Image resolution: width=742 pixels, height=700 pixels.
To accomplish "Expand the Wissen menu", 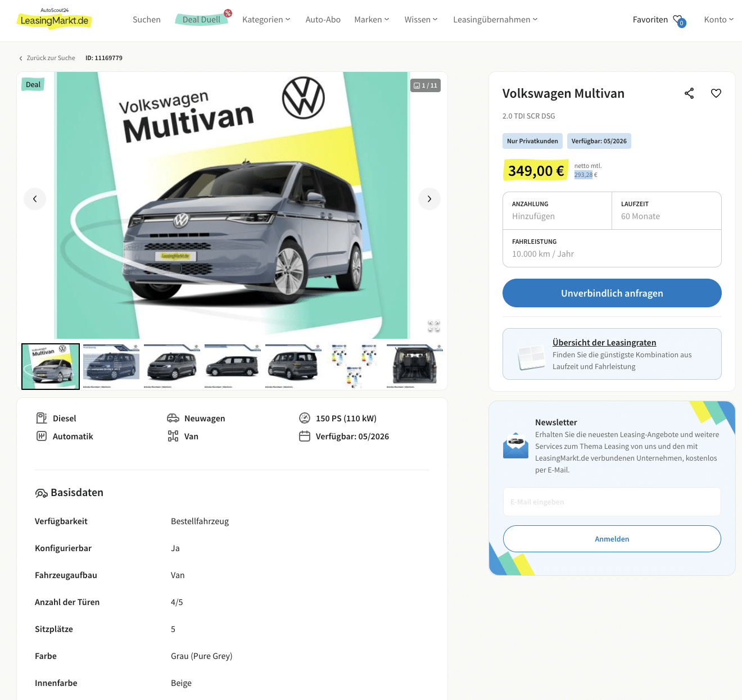I will pos(421,20).
